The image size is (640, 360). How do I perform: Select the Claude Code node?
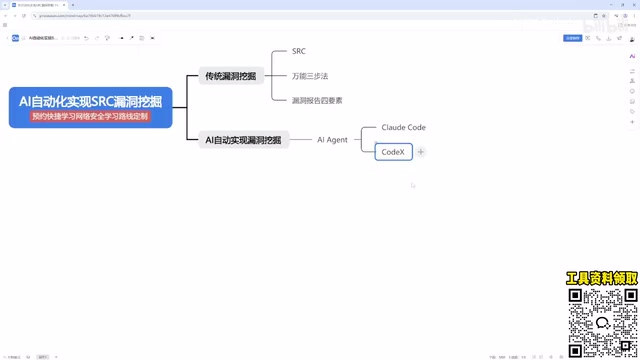(403, 127)
